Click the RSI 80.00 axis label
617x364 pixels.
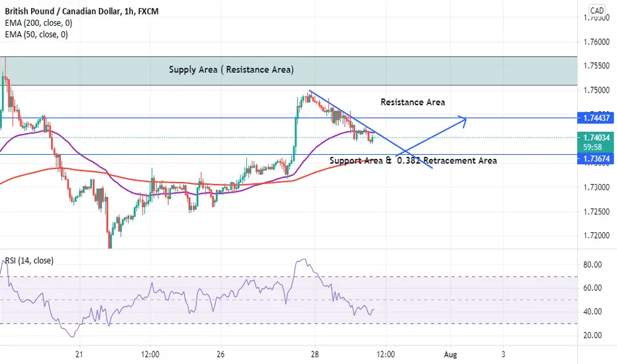593,265
